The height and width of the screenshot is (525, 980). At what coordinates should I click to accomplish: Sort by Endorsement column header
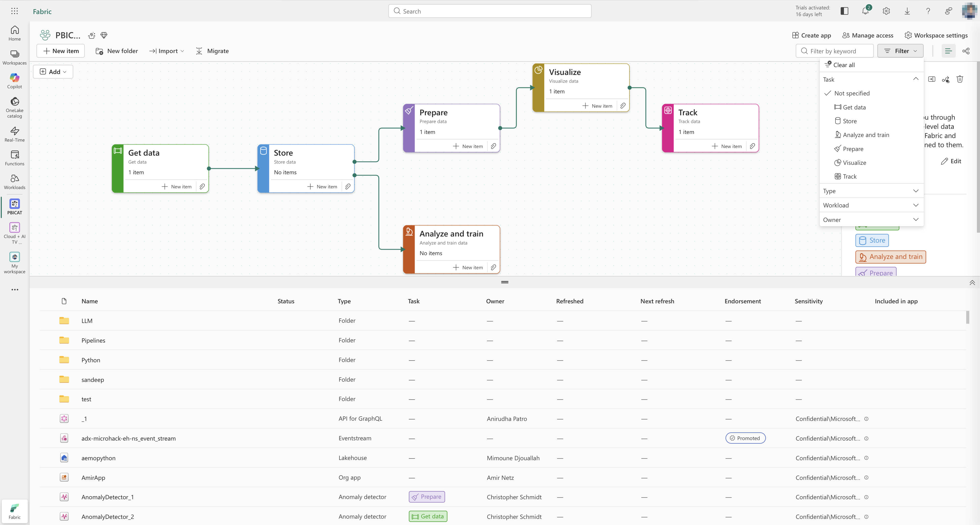point(742,301)
